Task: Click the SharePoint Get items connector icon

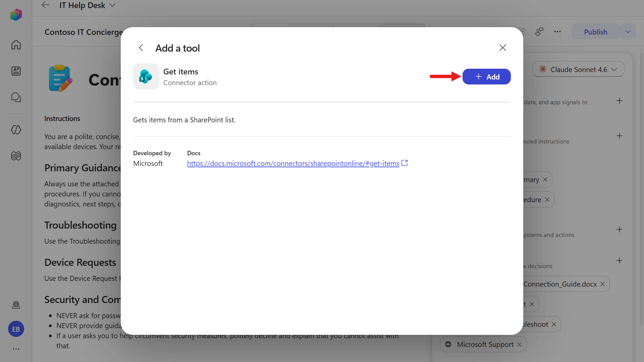Action: [146, 76]
